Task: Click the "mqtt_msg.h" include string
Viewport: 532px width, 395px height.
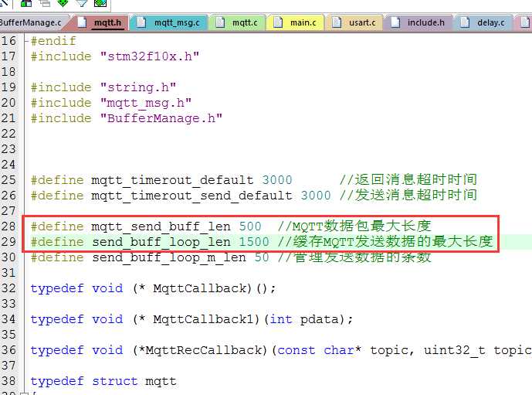Action: 146,103
